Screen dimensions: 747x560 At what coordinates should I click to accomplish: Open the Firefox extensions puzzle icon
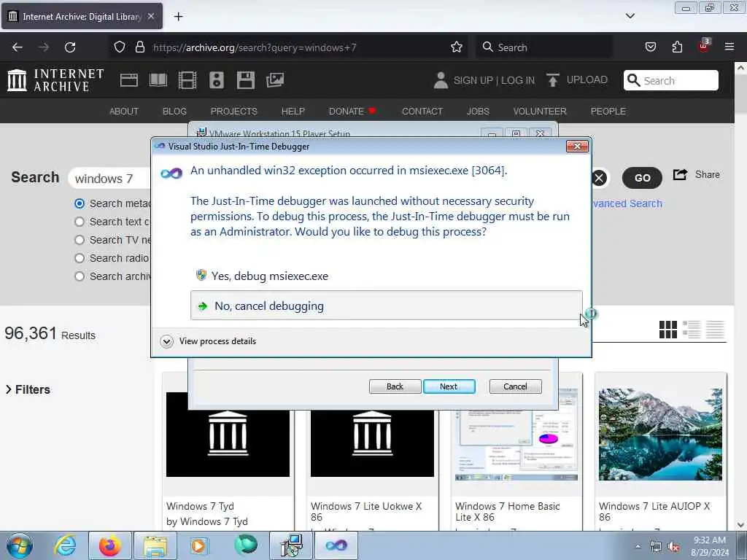(677, 47)
